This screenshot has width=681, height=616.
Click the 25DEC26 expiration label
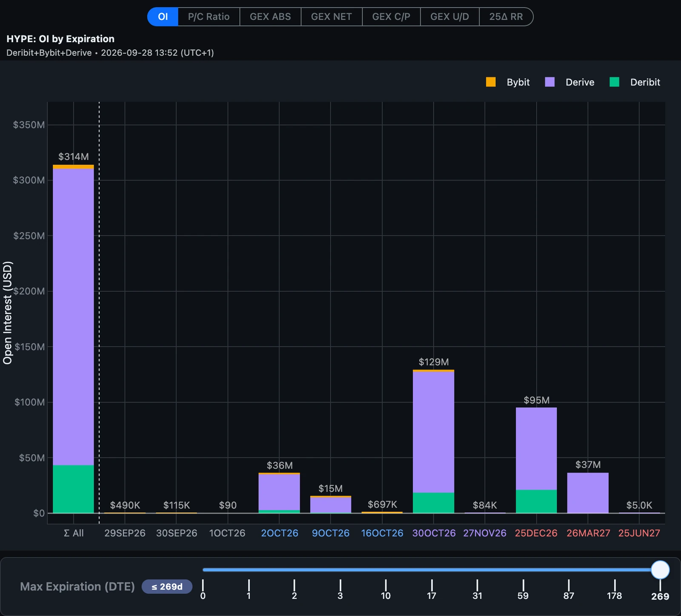[x=536, y=533]
